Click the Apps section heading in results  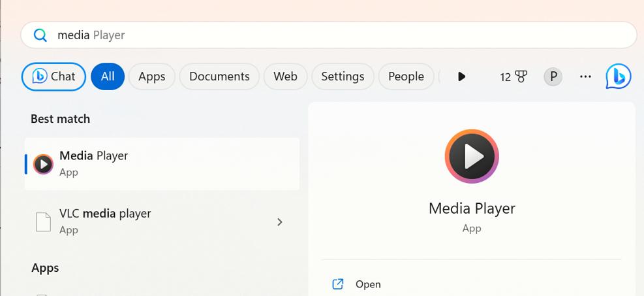(45, 268)
